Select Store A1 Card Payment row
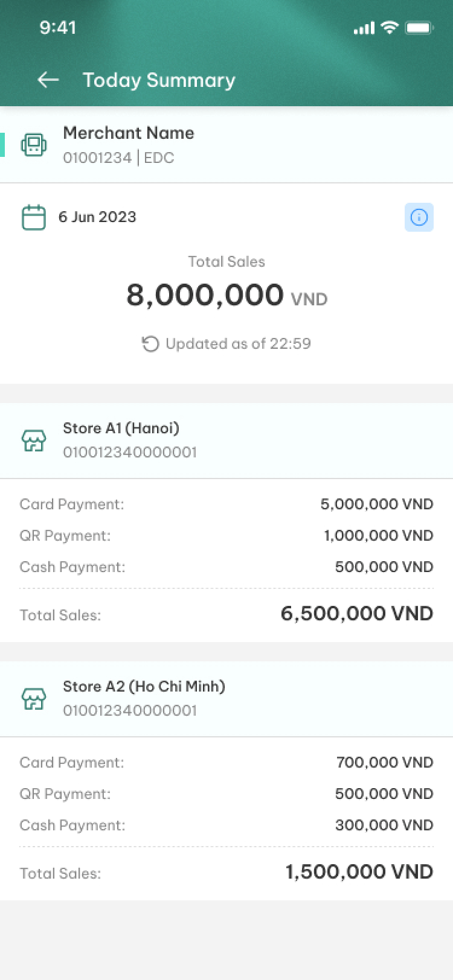The height and width of the screenshot is (980, 453). [x=226, y=504]
